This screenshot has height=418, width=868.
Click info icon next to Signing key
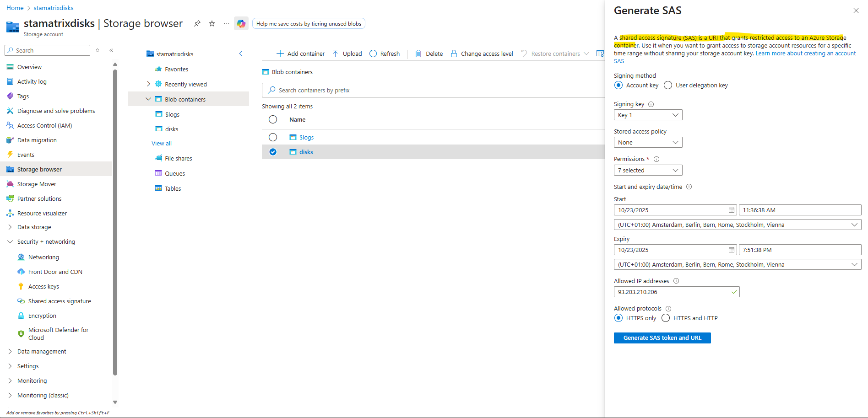click(x=651, y=104)
